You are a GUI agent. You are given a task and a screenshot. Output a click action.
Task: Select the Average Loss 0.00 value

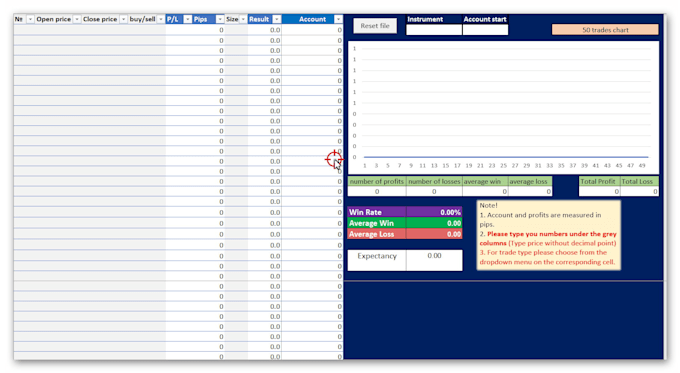pyautogui.click(x=434, y=234)
